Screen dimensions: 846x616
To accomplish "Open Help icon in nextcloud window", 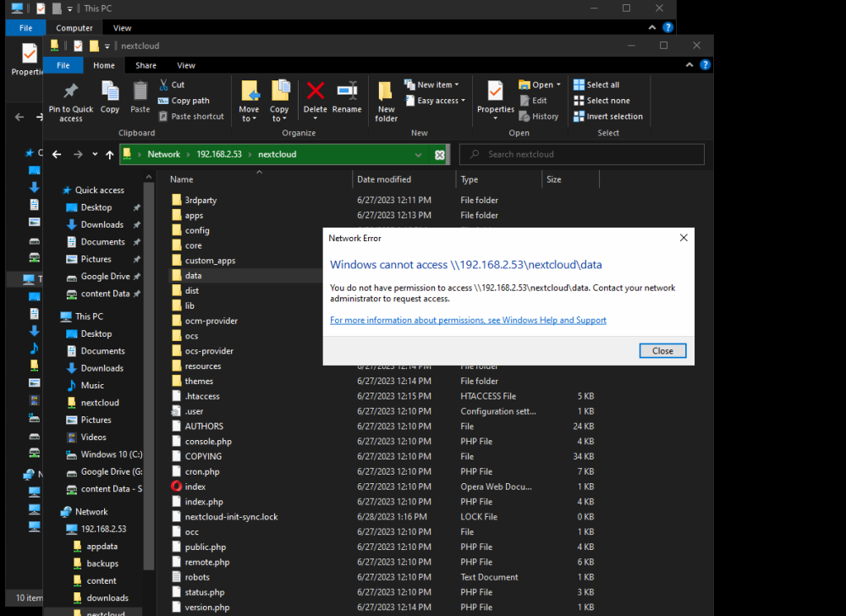I will [705, 65].
